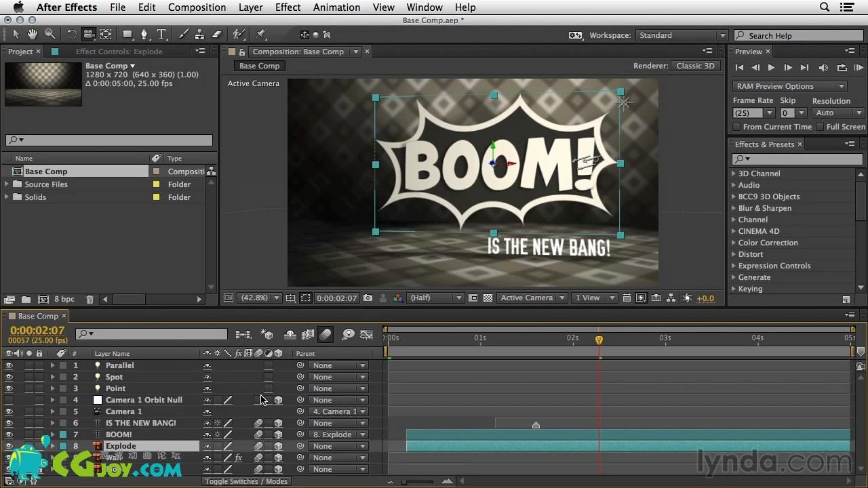This screenshot has height=488, width=868.
Task: Open the Active Camera view dropdown
Action: [x=532, y=298]
